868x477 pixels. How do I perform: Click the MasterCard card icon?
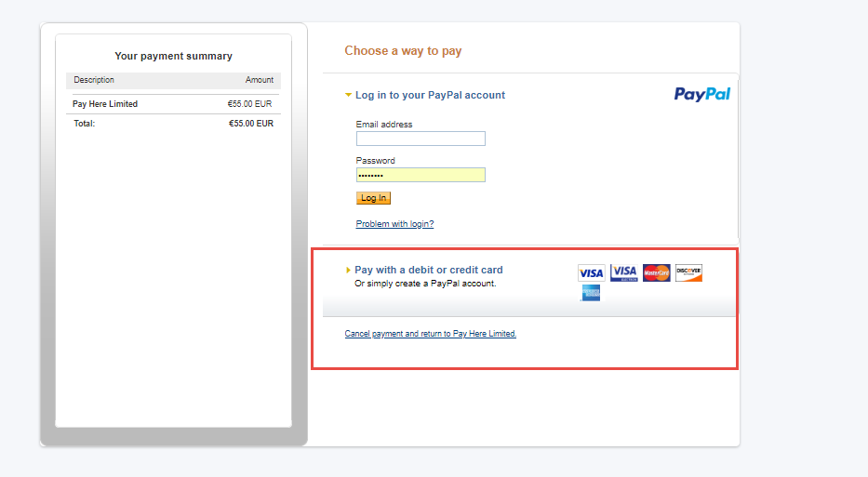pyautogui.click(x=656, y=272)
